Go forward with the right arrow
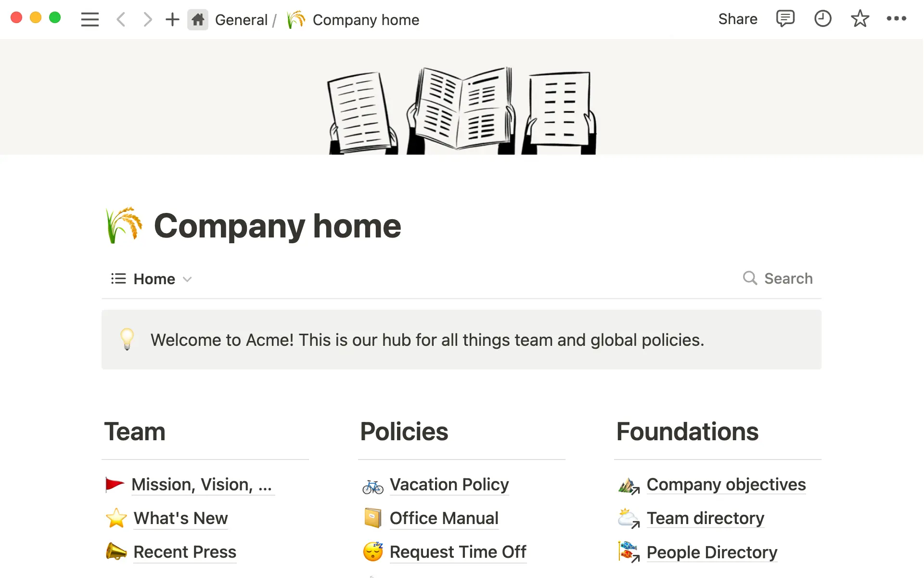The image size is (924, 578). coord(147,20)
